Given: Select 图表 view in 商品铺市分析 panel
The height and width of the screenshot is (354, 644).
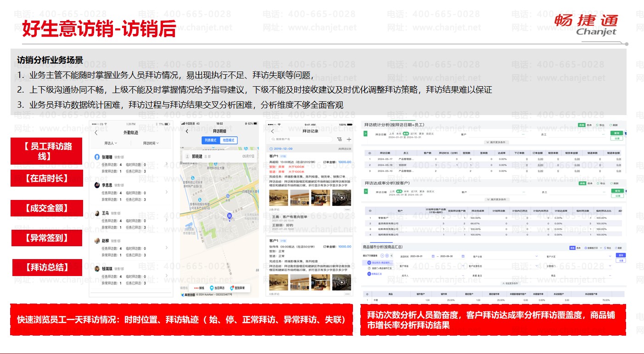Looking at the screenshot, I should tap(579, 248).
